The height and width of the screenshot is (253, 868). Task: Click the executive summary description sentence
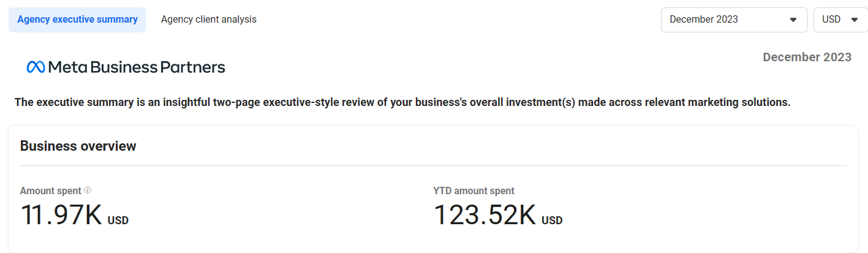pyautogui.click(x=402, y=102)
